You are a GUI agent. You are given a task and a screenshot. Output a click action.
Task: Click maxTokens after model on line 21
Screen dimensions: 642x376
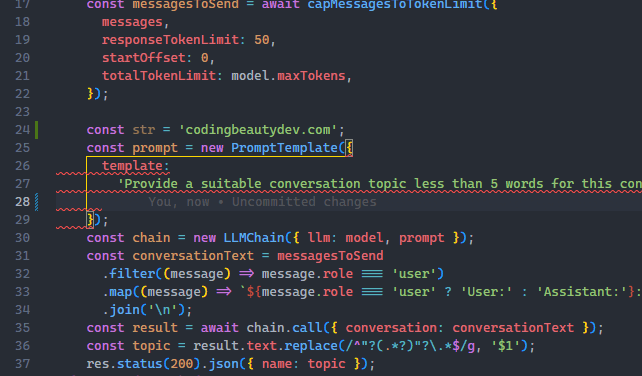(x=311, y=76)
